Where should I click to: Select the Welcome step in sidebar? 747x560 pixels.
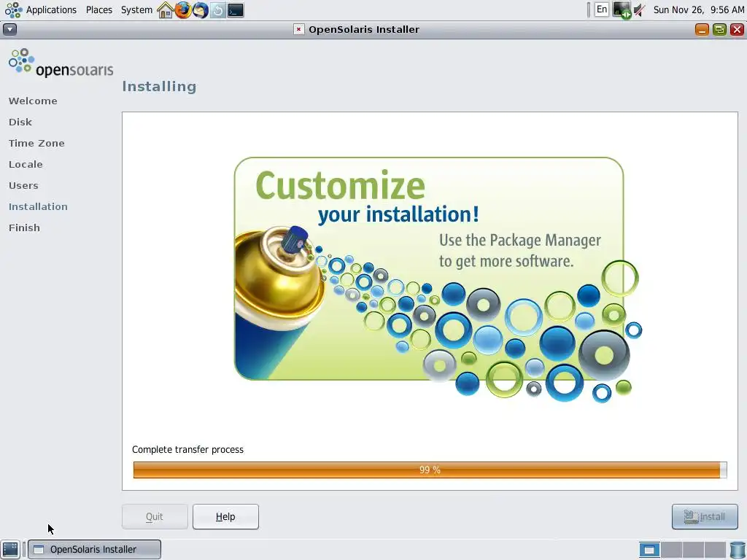pyautogui.click(x=33, y=101)
